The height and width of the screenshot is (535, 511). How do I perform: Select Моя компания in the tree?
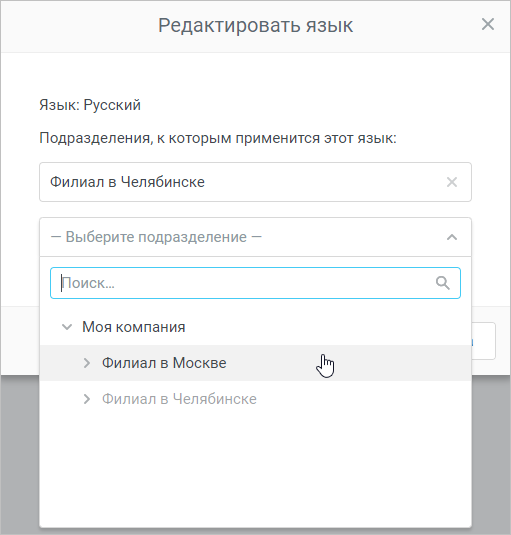pyautogui.click(x=133, y=327)
